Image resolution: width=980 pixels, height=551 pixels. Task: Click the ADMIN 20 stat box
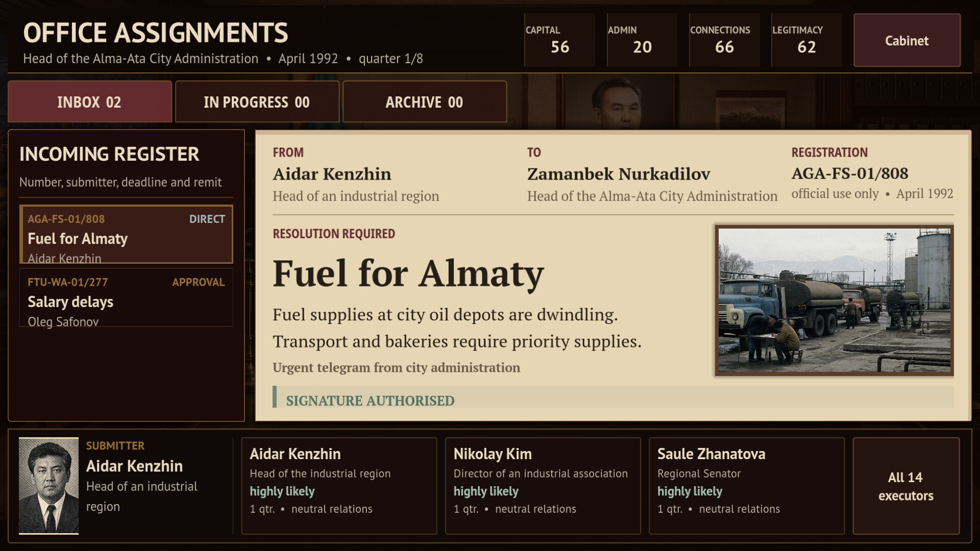[x=642, y=40]
